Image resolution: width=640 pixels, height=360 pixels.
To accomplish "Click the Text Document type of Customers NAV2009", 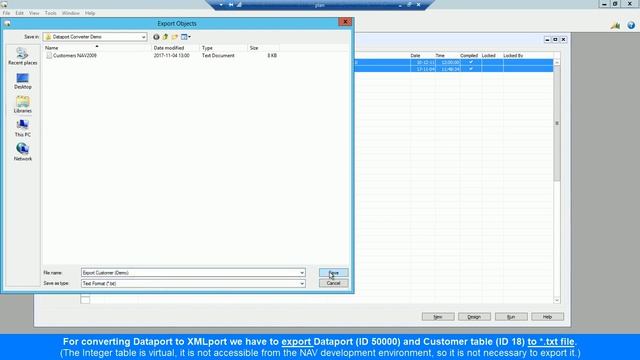I will (218, 56).
